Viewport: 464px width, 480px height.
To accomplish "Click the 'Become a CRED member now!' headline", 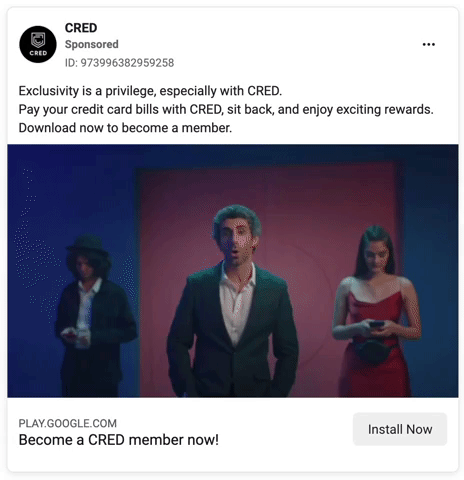I will click(x=119, y=440).
